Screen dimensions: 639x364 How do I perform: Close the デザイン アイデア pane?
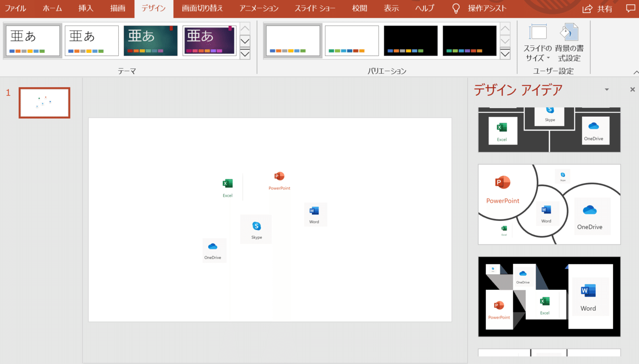click(633, 90)
